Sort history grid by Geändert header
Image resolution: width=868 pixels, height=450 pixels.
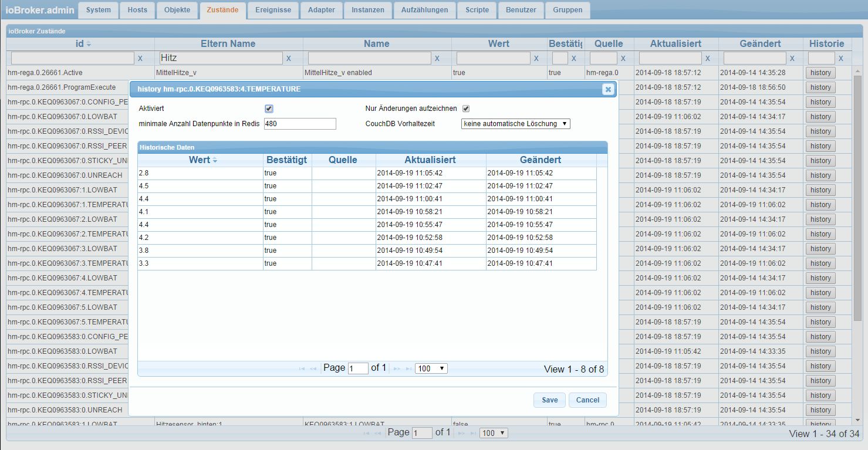pyautogui.click(x=541, y=160)
